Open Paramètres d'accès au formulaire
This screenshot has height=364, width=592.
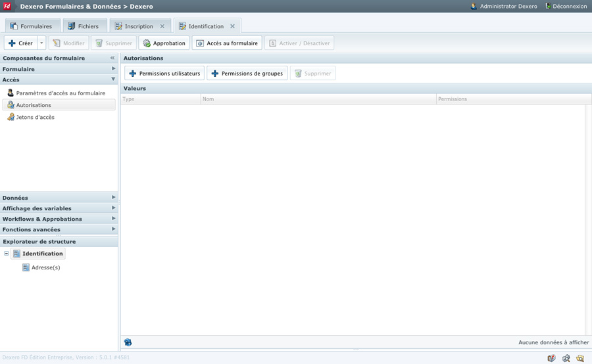[x=60, y=93]
